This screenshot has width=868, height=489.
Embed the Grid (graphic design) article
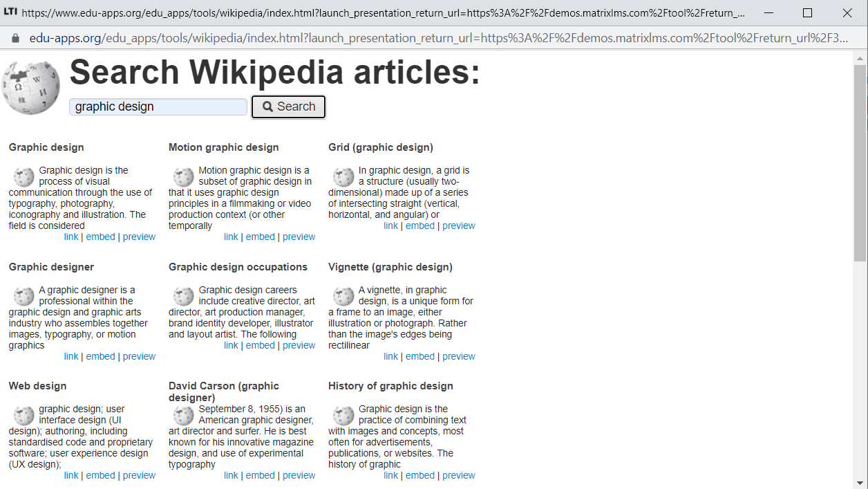click(x=419, y=225)
